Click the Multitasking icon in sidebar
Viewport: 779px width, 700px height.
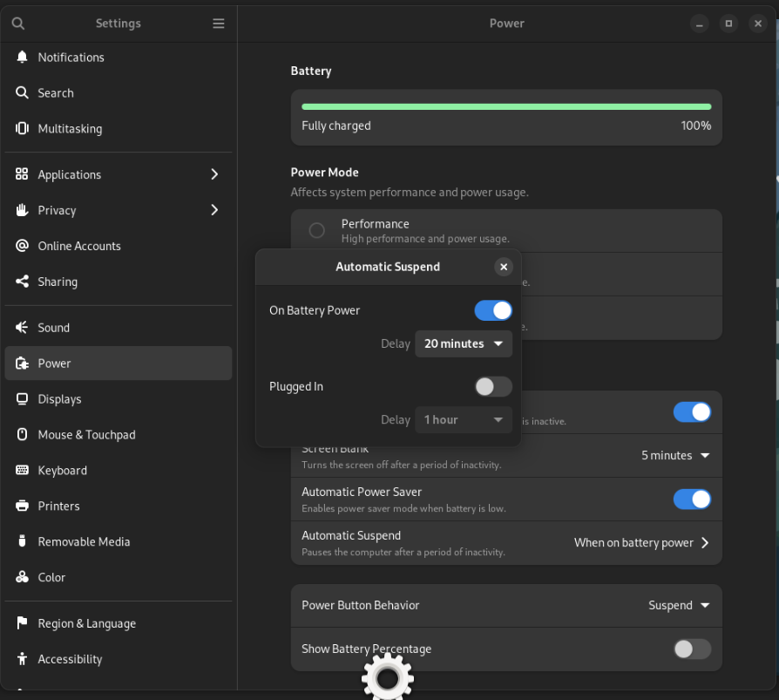(22, 129)
